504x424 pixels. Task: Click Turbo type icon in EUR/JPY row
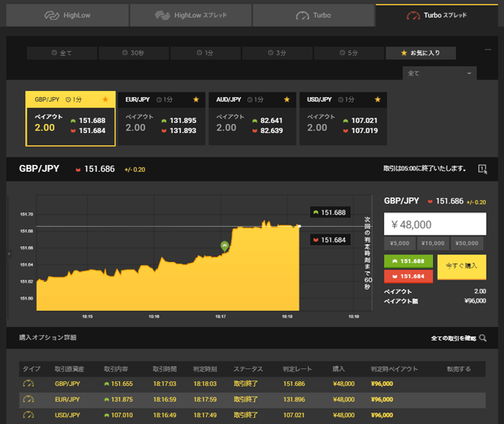tap(28, 400)
